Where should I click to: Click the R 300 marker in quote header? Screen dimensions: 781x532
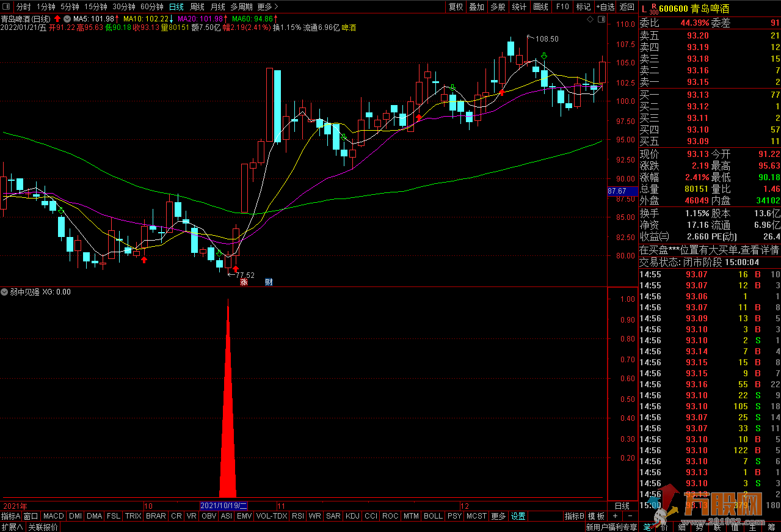653,8
